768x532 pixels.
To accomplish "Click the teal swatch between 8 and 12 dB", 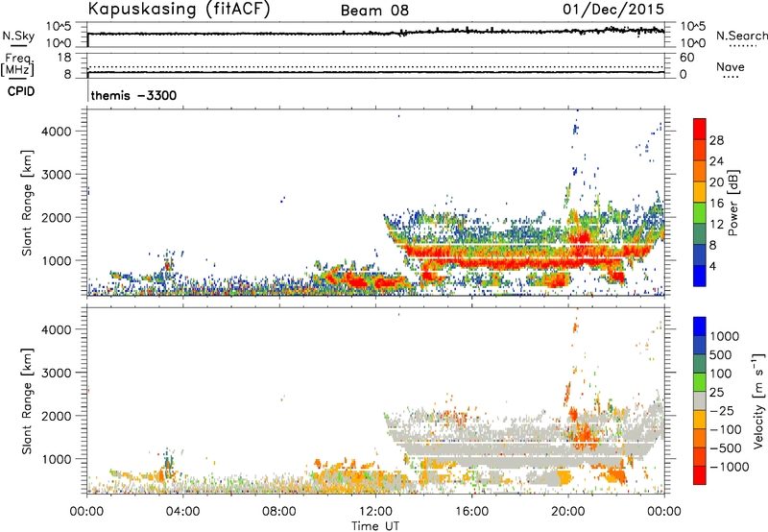I will (x=700, y=234).
